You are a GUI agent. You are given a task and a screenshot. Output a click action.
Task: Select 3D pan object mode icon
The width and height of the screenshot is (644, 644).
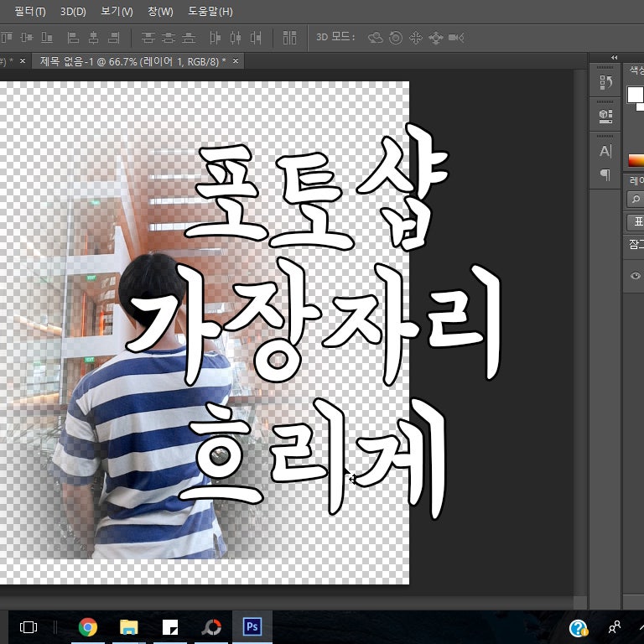(x=416, y=38)
